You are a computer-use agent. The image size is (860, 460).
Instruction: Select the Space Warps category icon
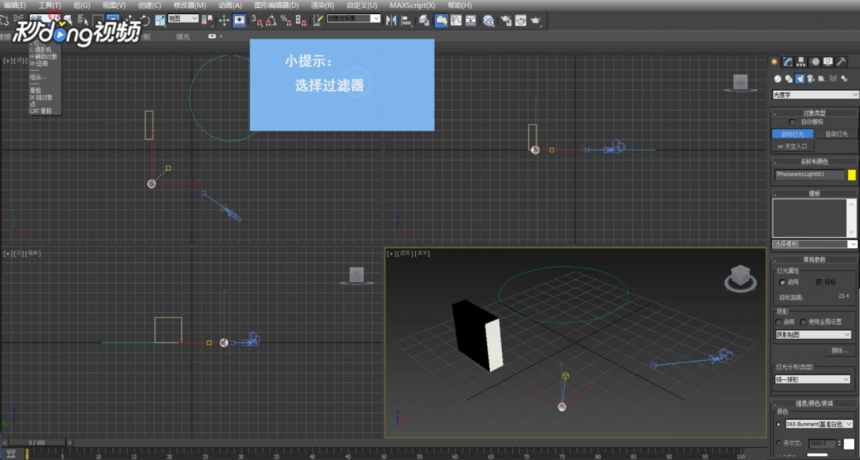[833, 79]
